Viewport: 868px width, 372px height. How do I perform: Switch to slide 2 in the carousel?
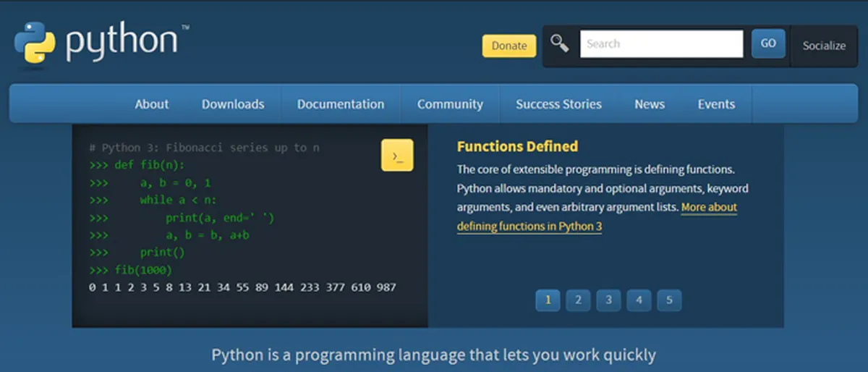coord(578,300)
